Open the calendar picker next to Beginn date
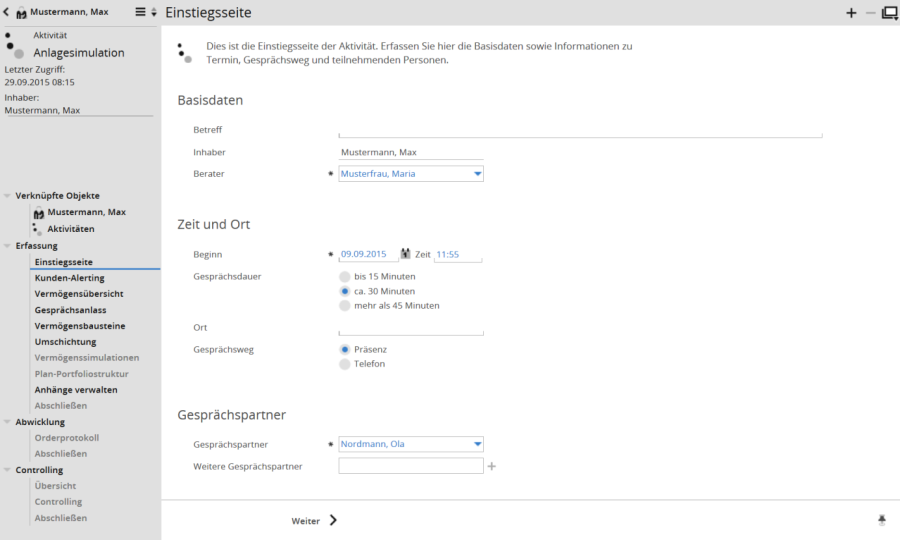The height and width of the screenshot is (540, 900). (406, 254)
